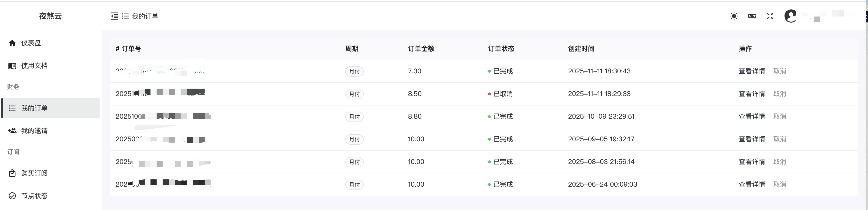Click the people icon for 我的邀请
Image resolution: width=868 pixels, height=210 pixels.
12,131
